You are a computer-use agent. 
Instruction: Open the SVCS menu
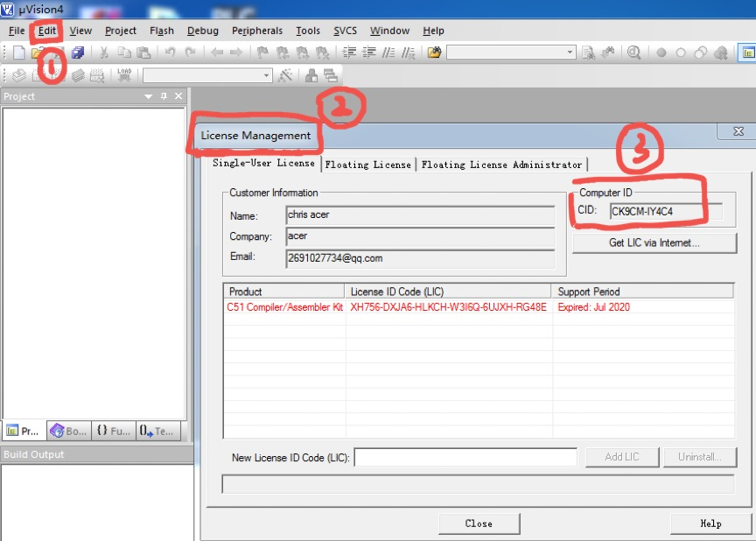346,31
